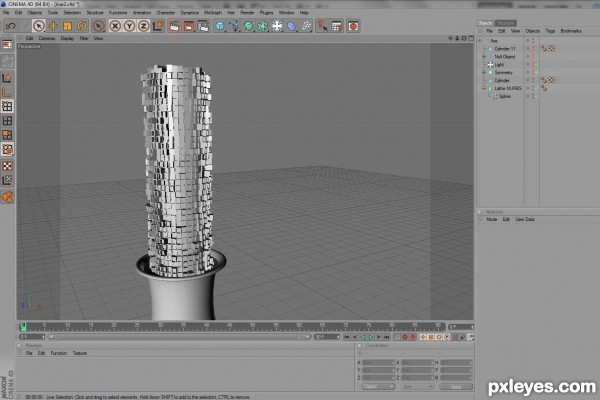Open deformer objects blue icon

tap(292, 26)
